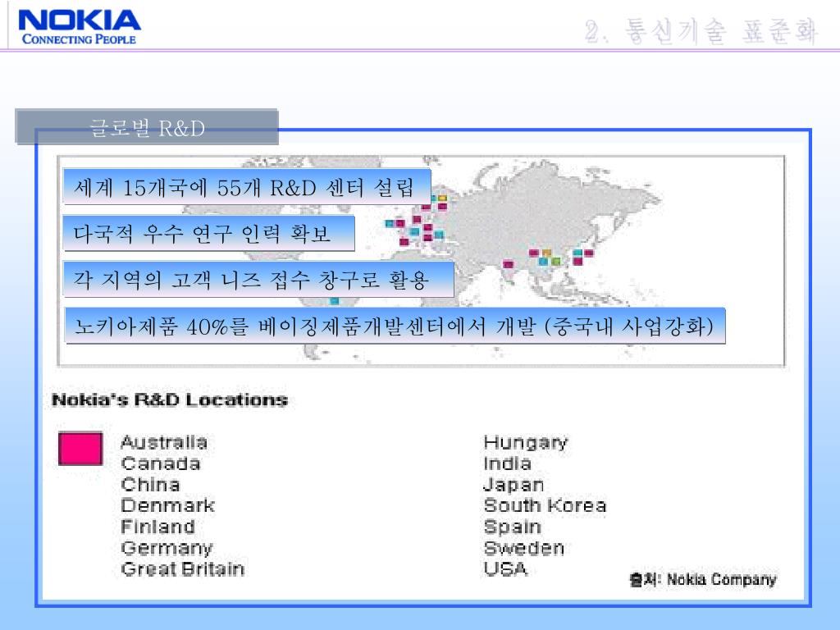Click the country name 'Japan'
Screen dimensions: 840x630
tap(514, 485)
